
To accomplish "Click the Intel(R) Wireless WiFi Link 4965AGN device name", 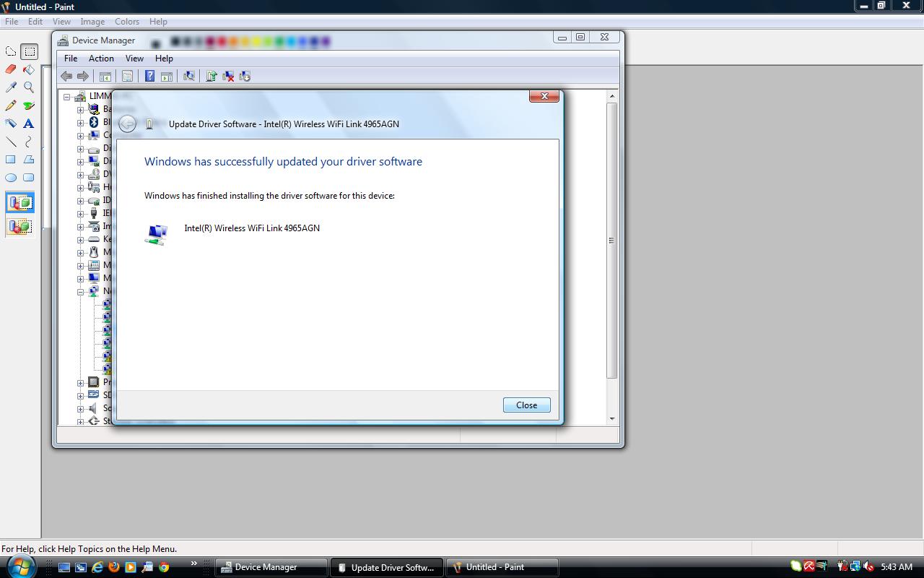I will click(x=252, y=228).
